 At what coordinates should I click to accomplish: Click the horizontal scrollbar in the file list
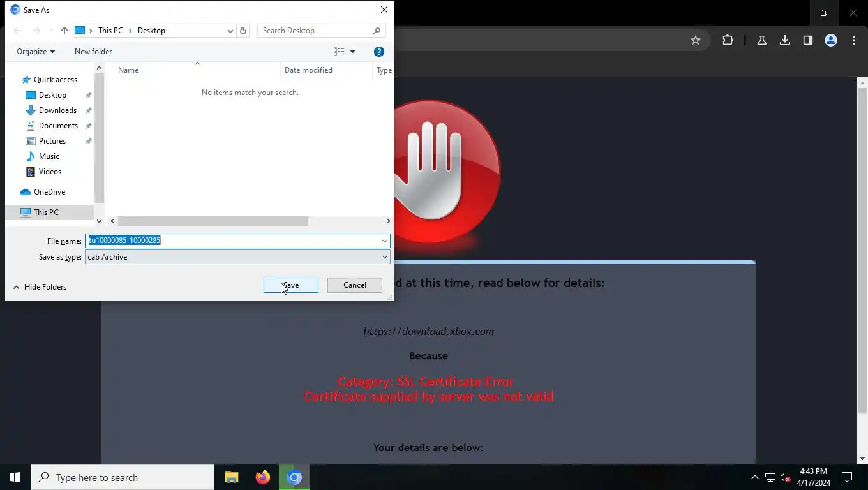pyautogui.click(x=213, y=221)
